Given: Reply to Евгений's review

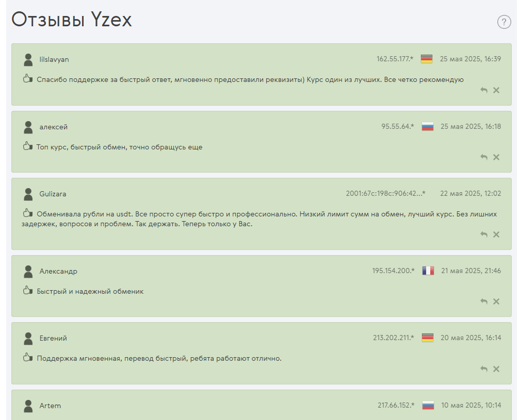Looking at the screenshot, I should (484, 369).
